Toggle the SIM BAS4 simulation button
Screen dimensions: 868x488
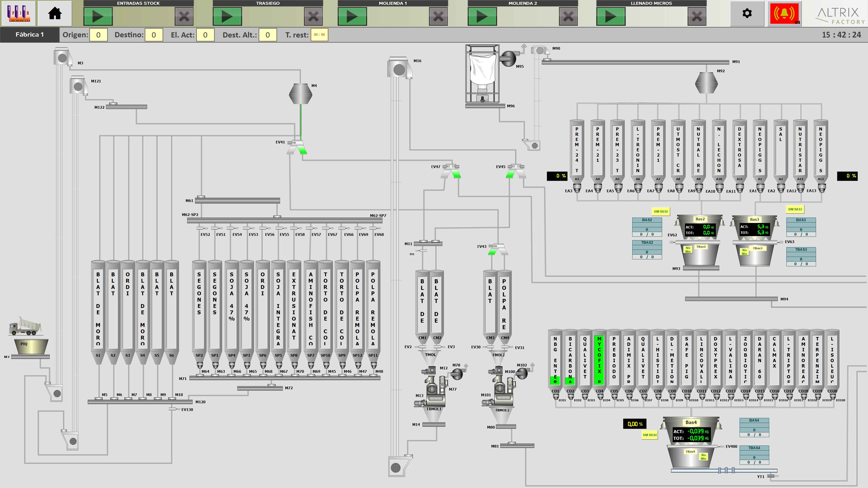[649, 435]
